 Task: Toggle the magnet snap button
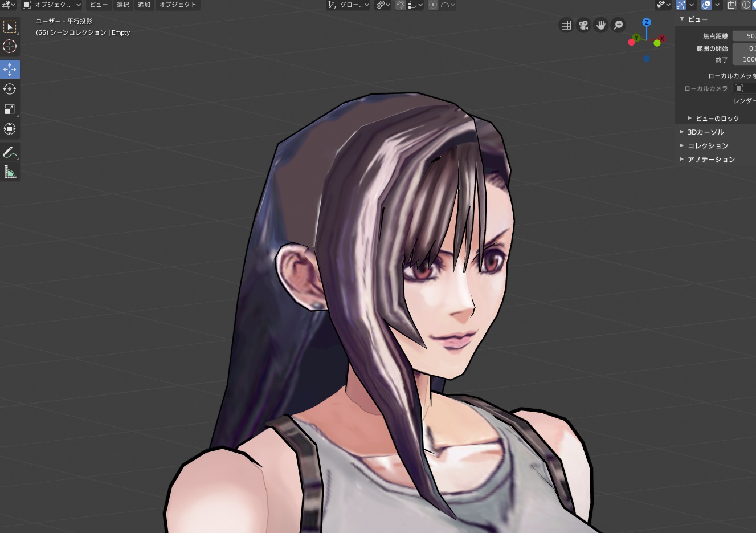click(x=401, y=5)
